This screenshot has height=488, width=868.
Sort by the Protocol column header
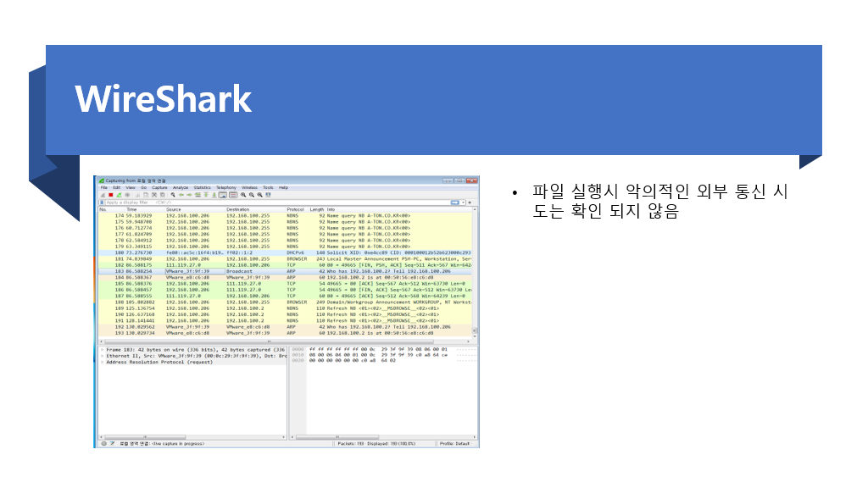click(x=296, y=210)
